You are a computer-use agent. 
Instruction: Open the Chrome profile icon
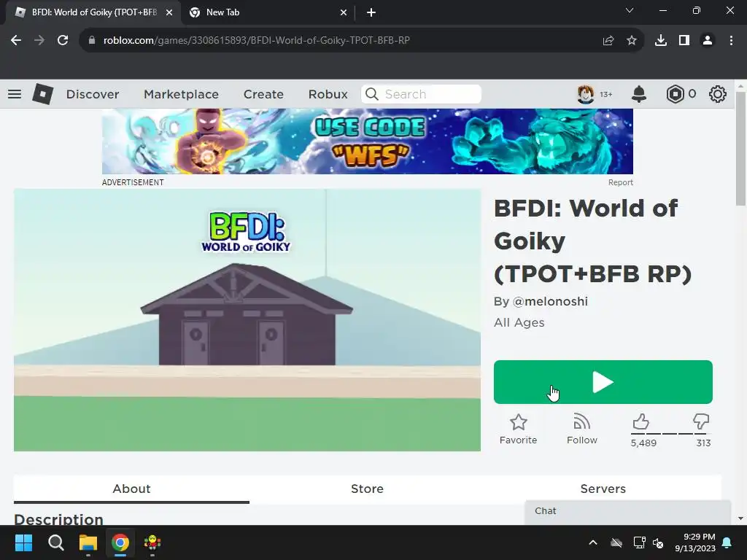708,41
